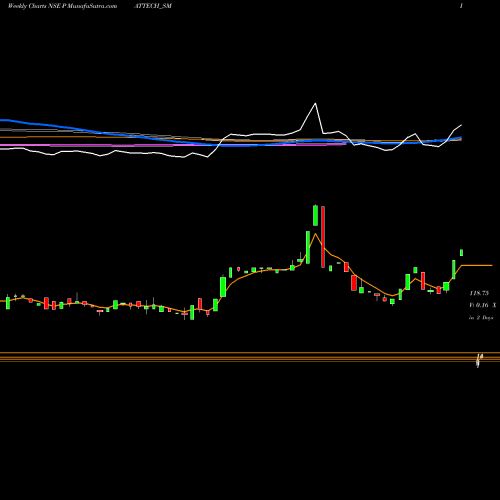This screenshot has width=500, height=500.
Task: Click the "in 2 Days" label
Action: 481,318
